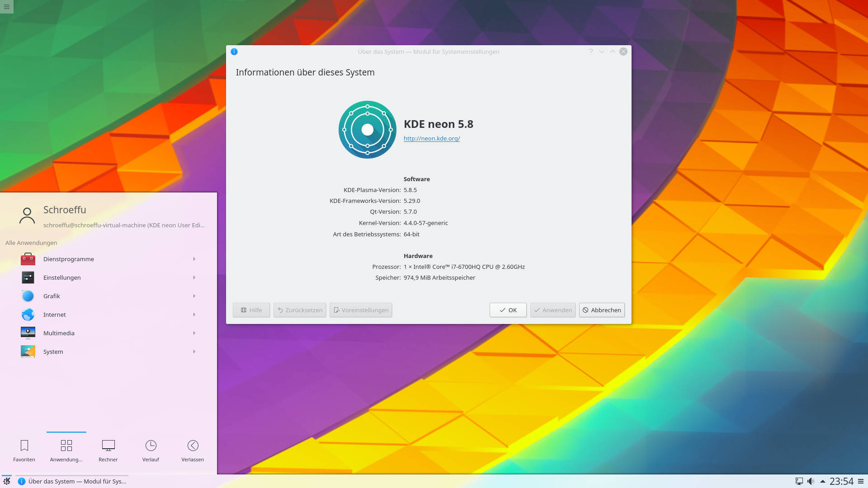Cancel with the Abbrechen button
The image size is (868, 488).
(x=602, y=310)
